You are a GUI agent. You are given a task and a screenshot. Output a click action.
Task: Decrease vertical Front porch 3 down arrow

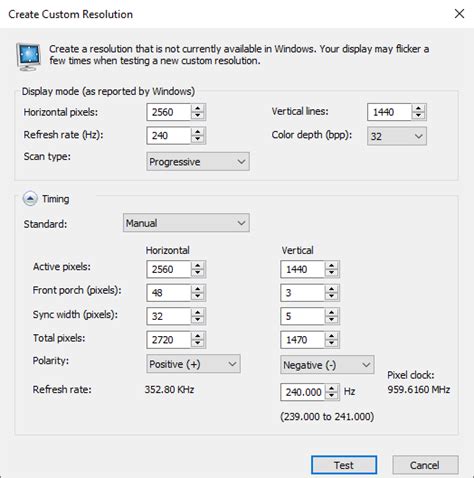(x=332, y=297)
